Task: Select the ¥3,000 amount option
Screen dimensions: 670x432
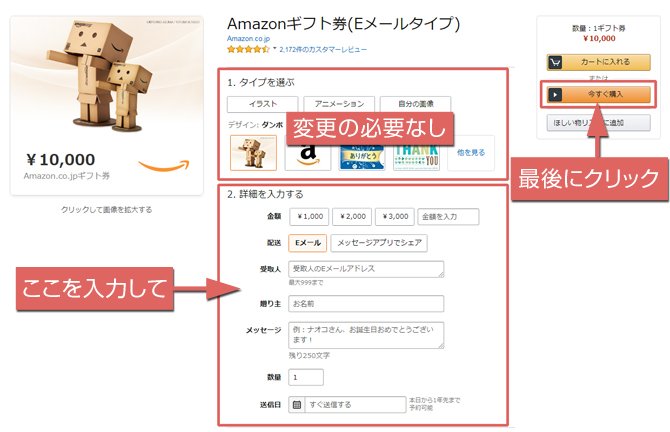Action: pyautogui.click(x=394, y=217)
